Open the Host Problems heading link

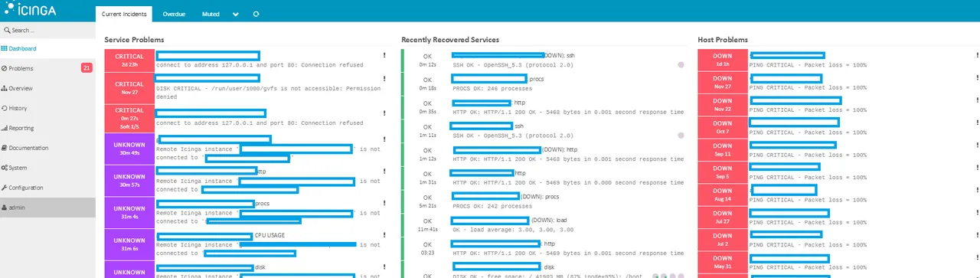click(723, 39)
